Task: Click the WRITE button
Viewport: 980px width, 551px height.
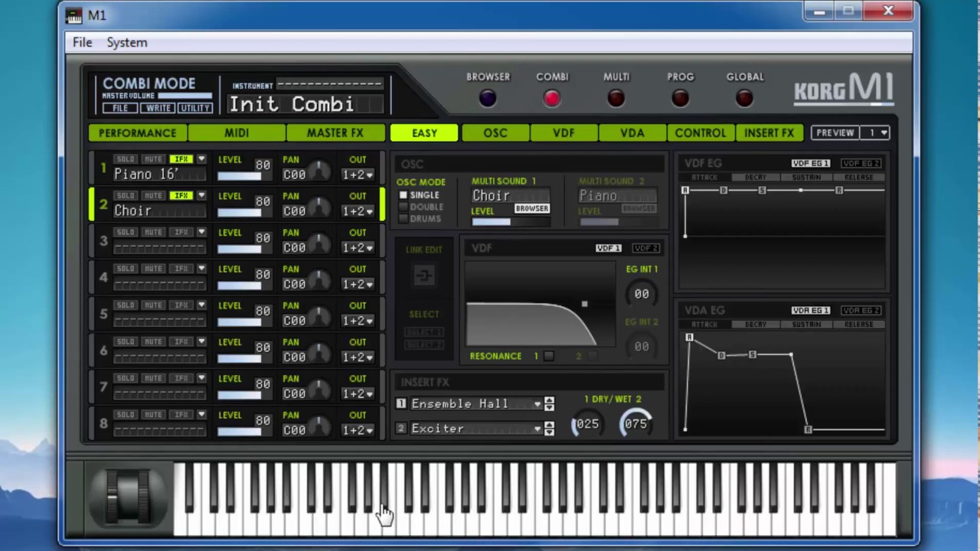Action: pyautogui.click(x=158, y=108)
